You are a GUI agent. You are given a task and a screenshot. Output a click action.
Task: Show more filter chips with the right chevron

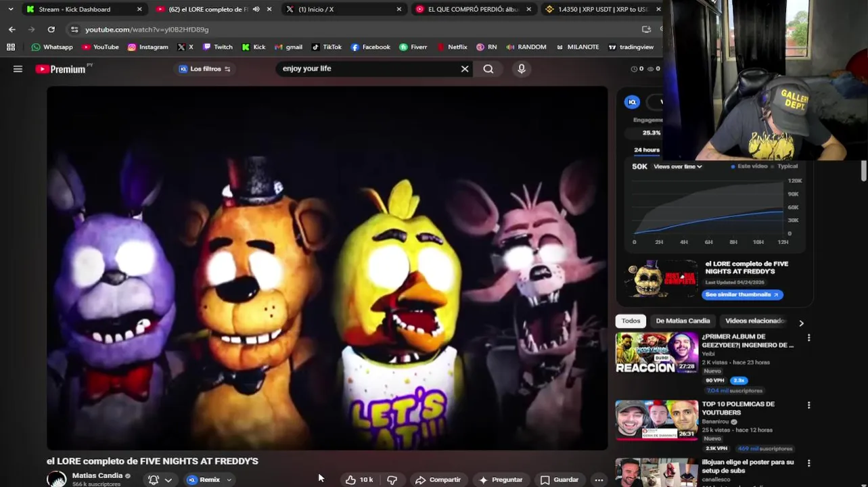click(802, 323)
